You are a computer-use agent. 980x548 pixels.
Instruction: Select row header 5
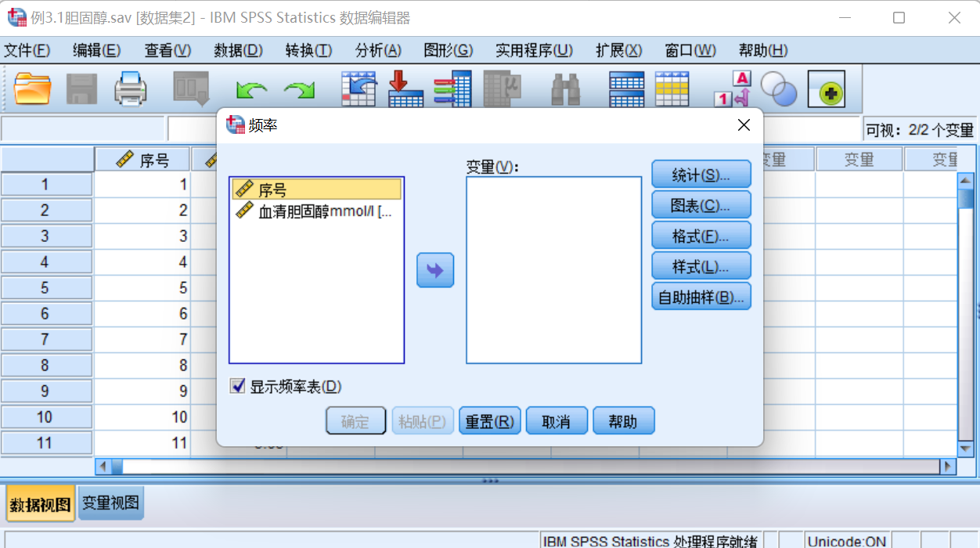[x=46, y=288]
